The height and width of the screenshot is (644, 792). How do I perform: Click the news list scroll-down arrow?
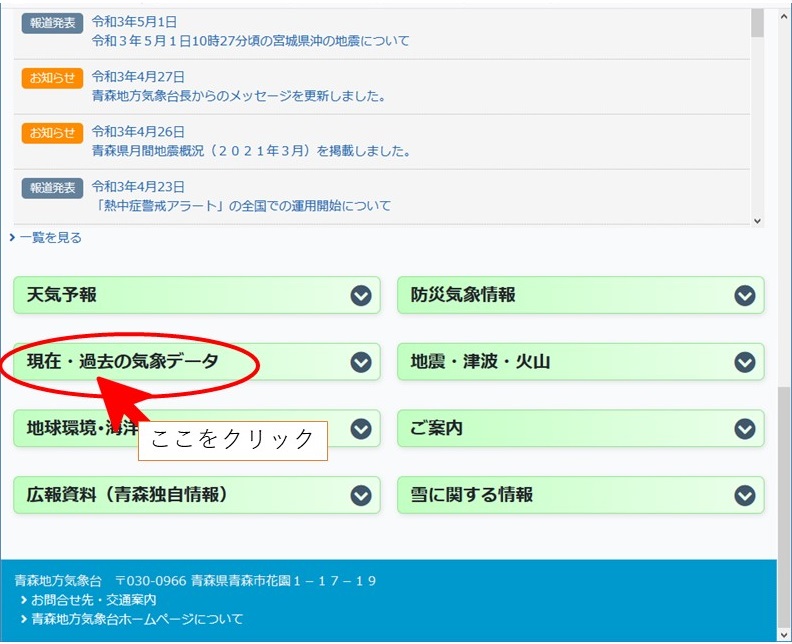coord(757,221)
